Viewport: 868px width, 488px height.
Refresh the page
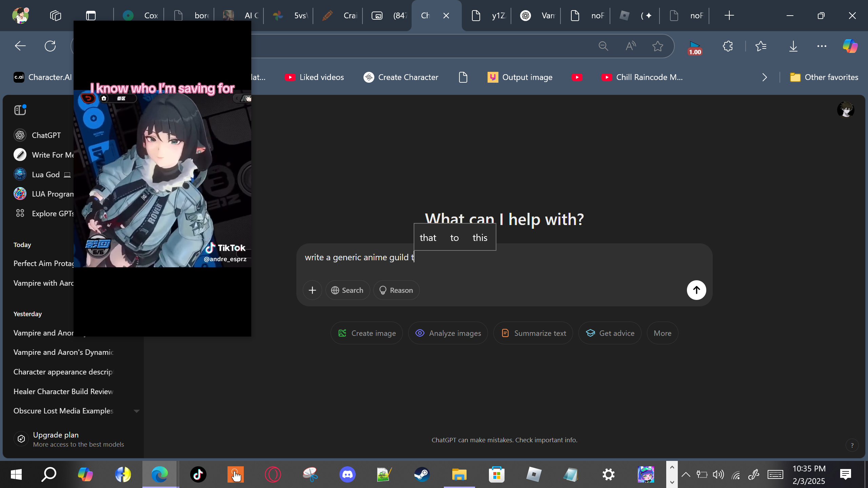50,46
